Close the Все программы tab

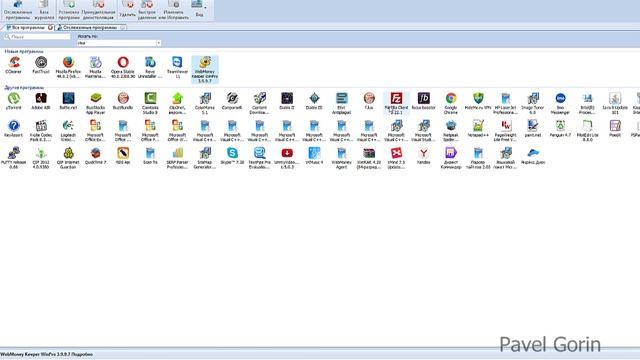[x=50, y=28]
